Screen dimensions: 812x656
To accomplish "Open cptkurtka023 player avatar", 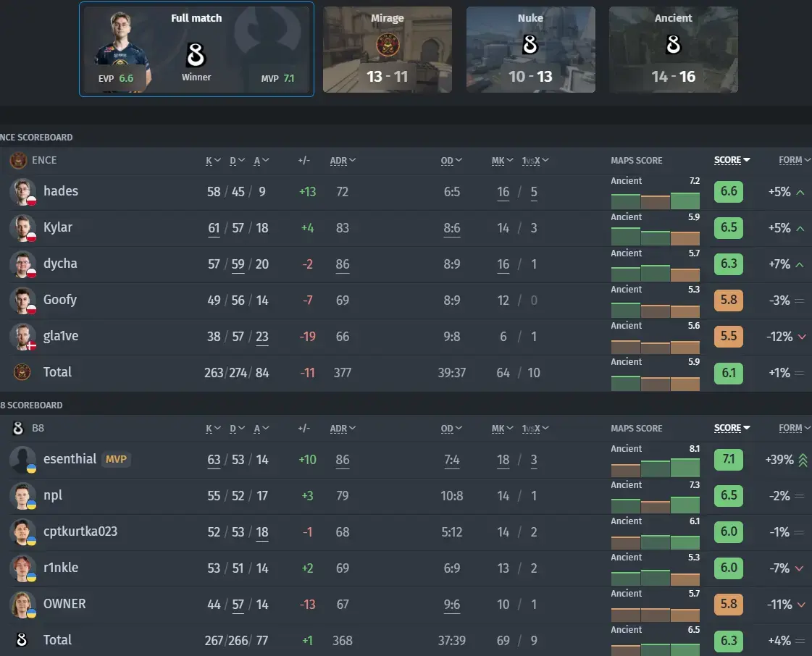I will (x=22, y=531).
